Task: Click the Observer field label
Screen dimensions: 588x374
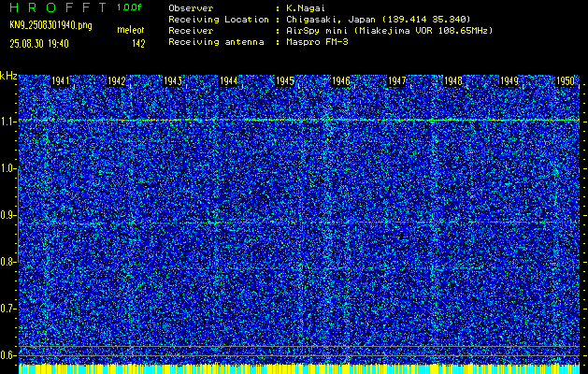Action: click(x=191, y=7)
